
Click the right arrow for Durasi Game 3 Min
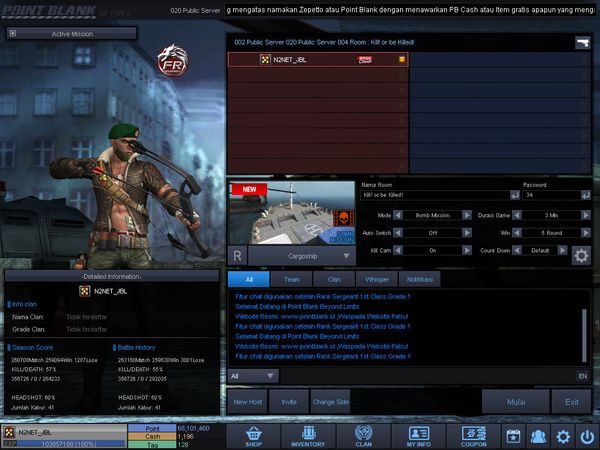586,215
